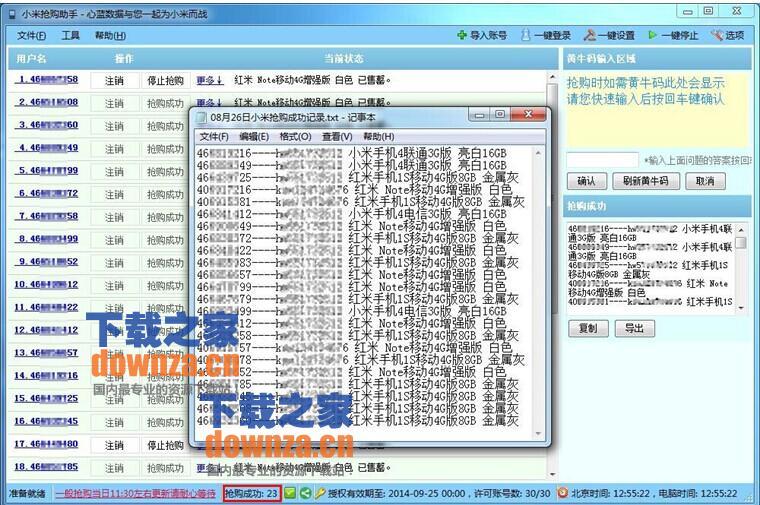Open Notepad's 查看(V) menu
The height and width of the screenshot is (505, 760).
point(337,137)
